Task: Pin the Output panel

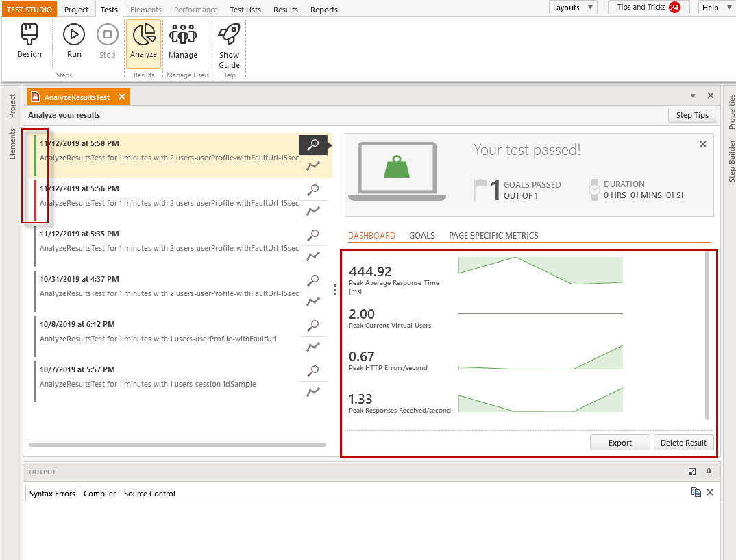Action: [709, 472]
